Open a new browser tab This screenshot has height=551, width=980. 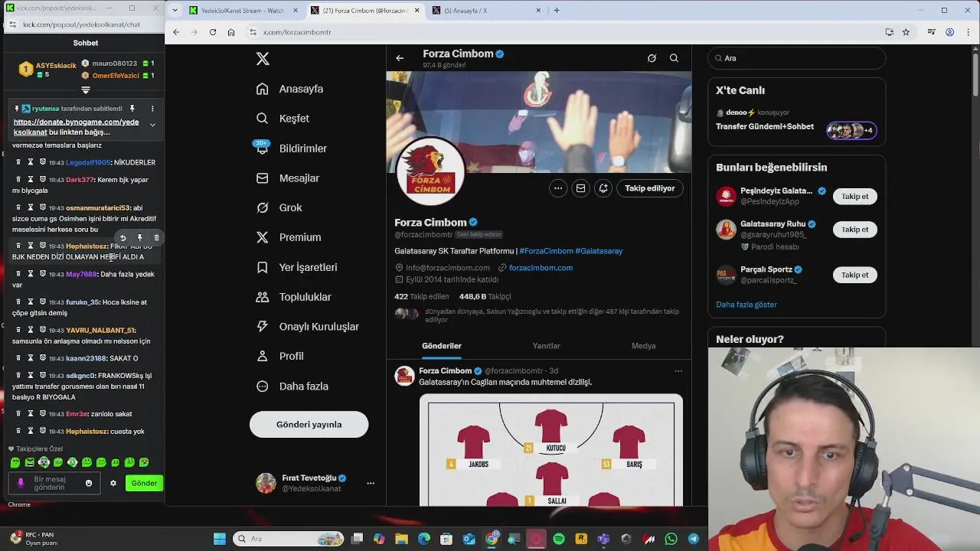[557, 11]
